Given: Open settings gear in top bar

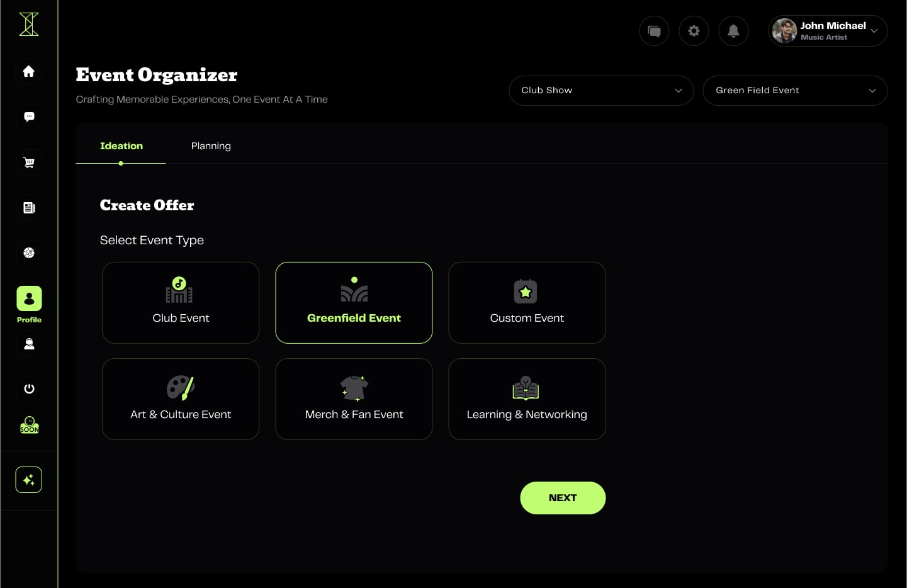Looking at the screenshot, I should click(x=694, y=31).
